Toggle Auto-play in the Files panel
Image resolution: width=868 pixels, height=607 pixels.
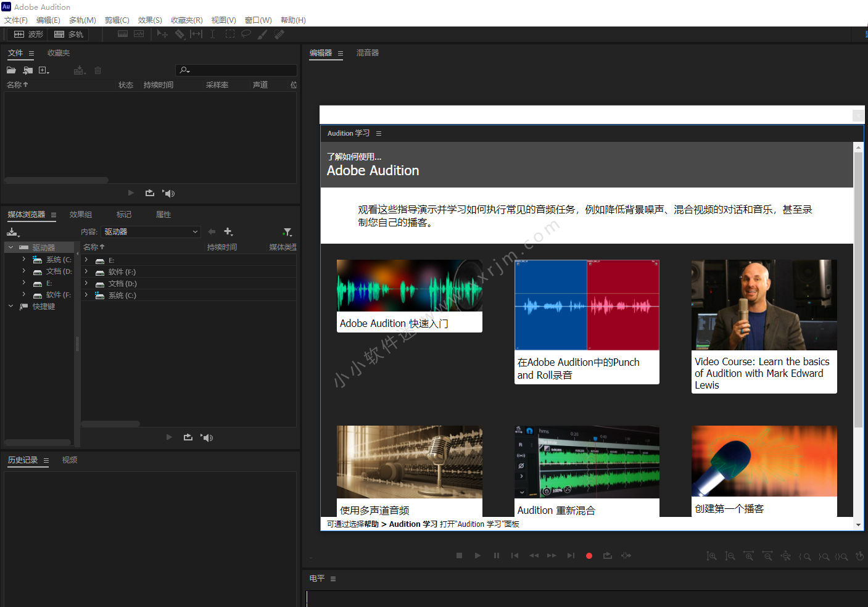(x=168, y=193)
